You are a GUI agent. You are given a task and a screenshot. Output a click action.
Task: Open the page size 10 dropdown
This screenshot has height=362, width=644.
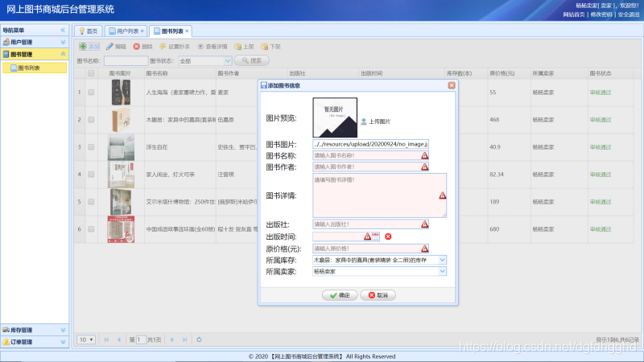tap(86, 339)
